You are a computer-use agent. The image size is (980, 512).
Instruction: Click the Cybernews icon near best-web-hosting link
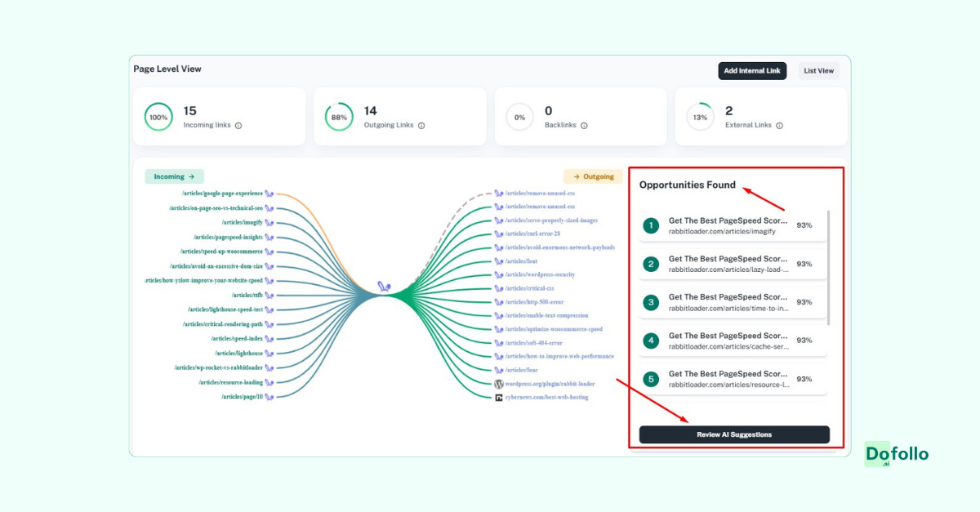(x=499, y=398)
